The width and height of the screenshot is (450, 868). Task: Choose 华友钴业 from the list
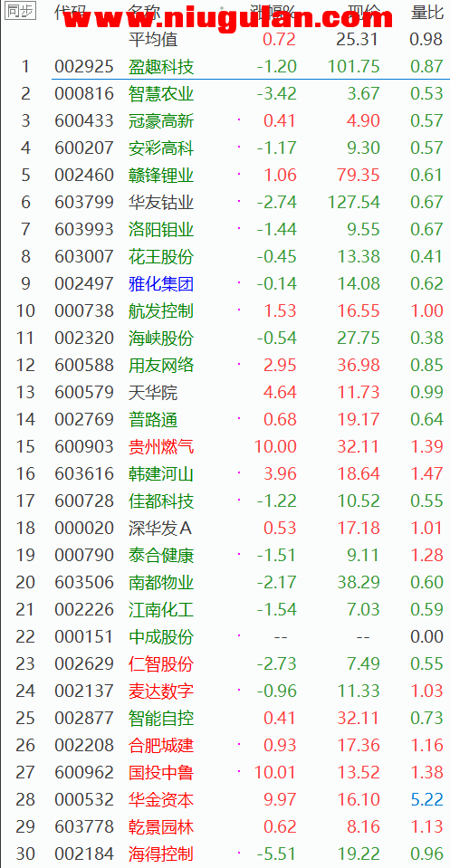[161, 202]
